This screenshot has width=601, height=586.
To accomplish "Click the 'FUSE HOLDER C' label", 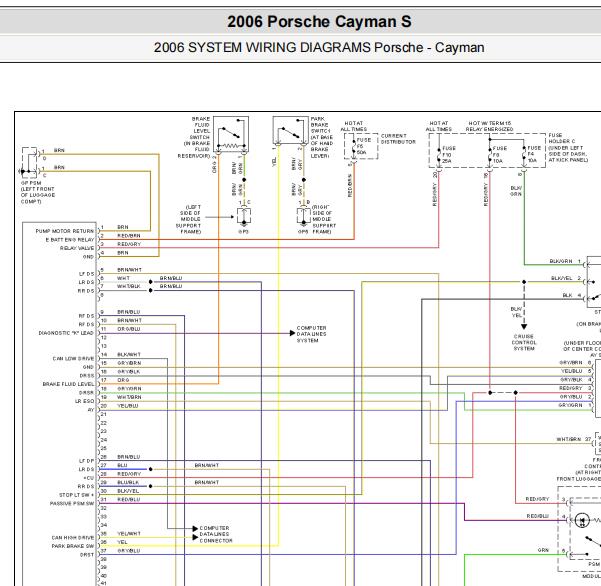I will point(562,138).
